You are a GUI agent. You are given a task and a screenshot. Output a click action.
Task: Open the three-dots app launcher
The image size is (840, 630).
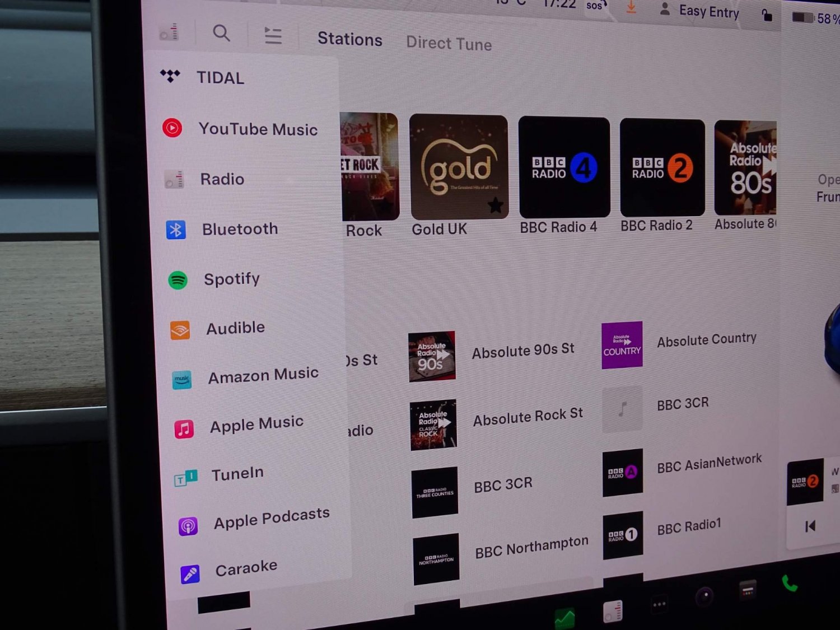659,604
